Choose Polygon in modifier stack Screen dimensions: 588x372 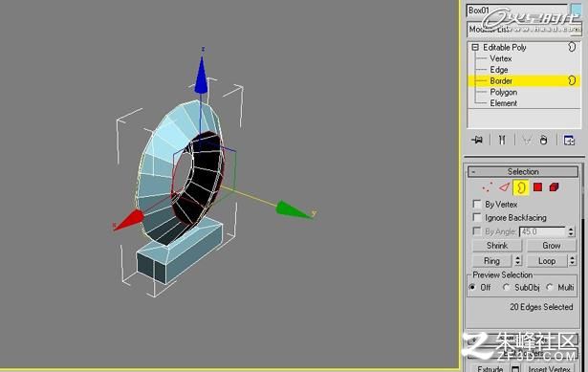pos(503,92)
